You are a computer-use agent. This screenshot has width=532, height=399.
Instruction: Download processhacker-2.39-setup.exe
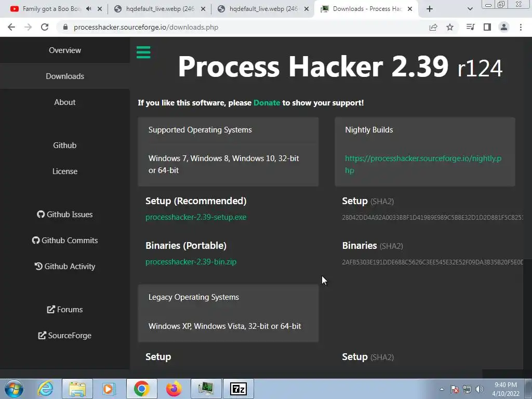[196, 217]
